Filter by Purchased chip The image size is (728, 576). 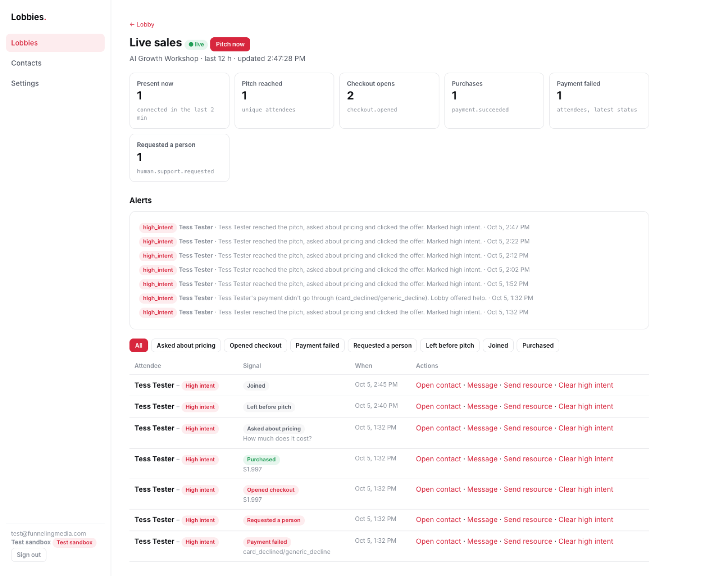pyautogui.click(x=538, y=345)
